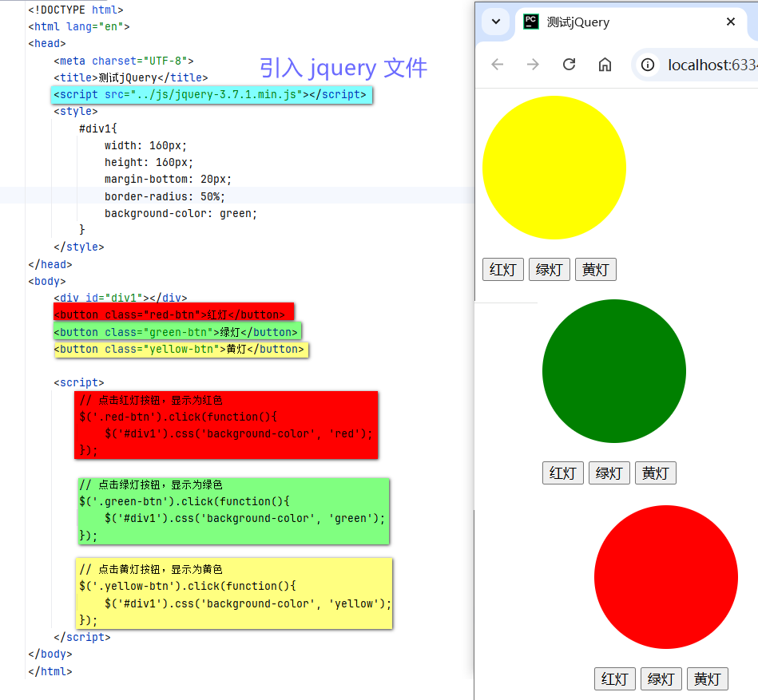Click 绿灯 button under the red circle
This screenshot has height=700, width=758.
point(661,678)
